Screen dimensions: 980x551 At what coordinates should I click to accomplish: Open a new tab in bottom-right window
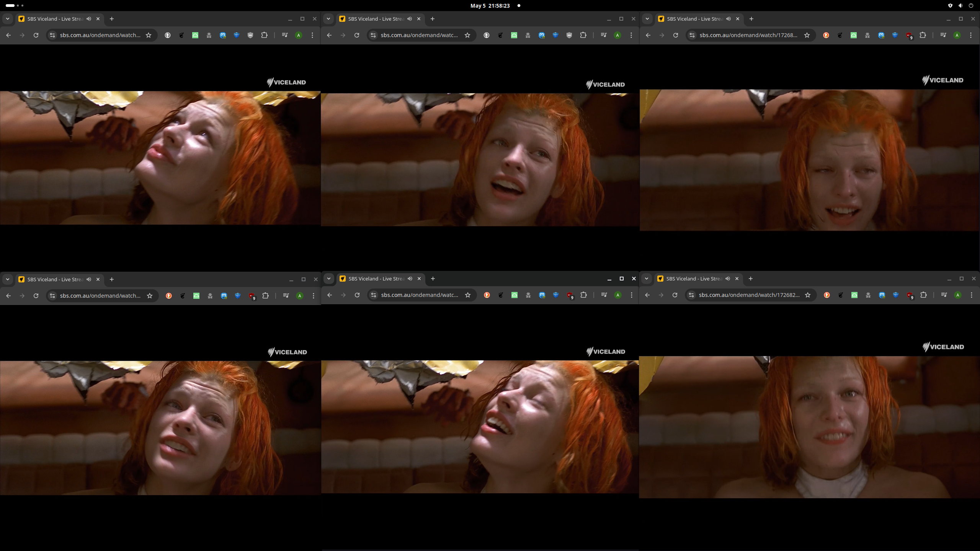pyautogui.click(x=751, y=279)
